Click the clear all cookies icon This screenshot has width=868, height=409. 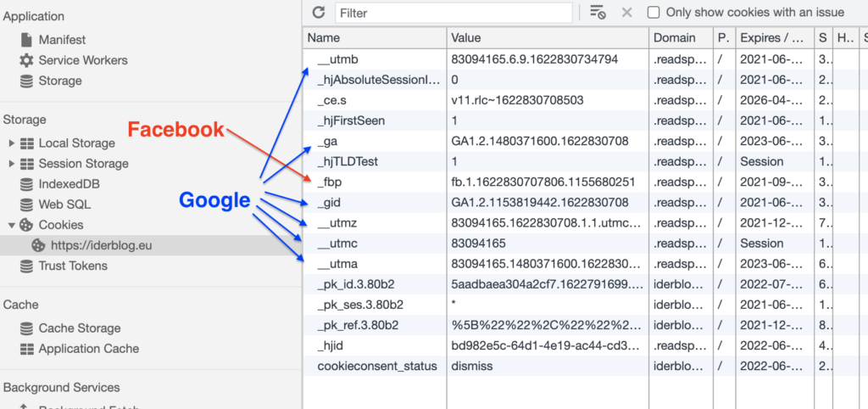click(x=598, y=12)
